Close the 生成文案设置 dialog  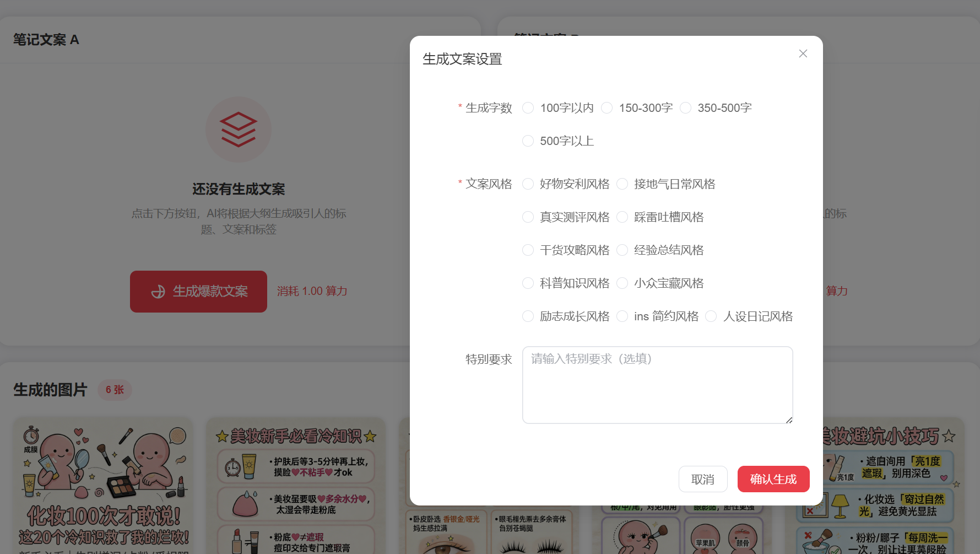tap(803, 53)
